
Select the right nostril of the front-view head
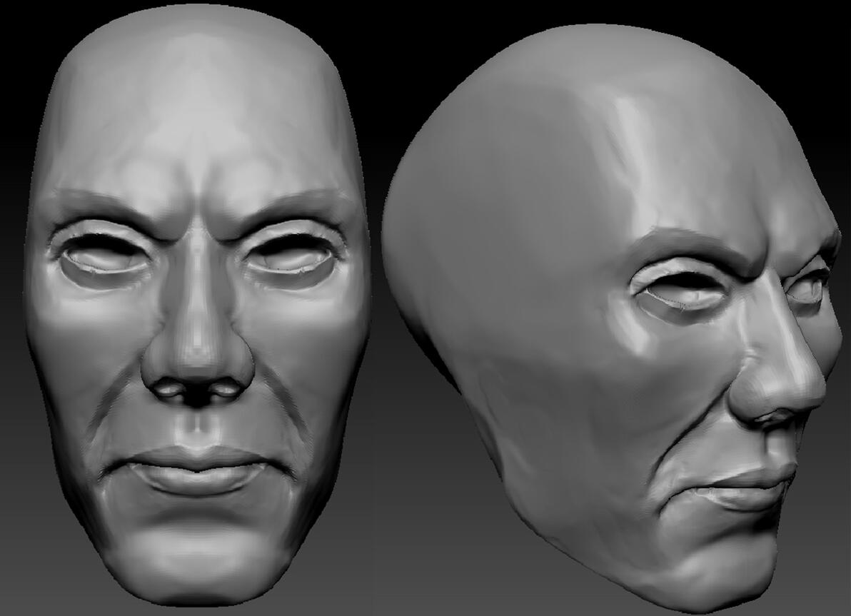[x=228, y=389]
